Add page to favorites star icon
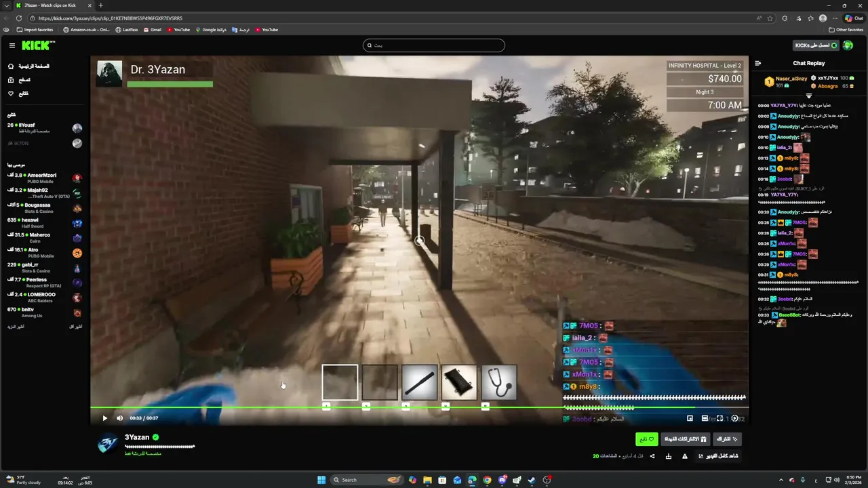This screenshot has height=488, width=868. (x=770, y=18)
